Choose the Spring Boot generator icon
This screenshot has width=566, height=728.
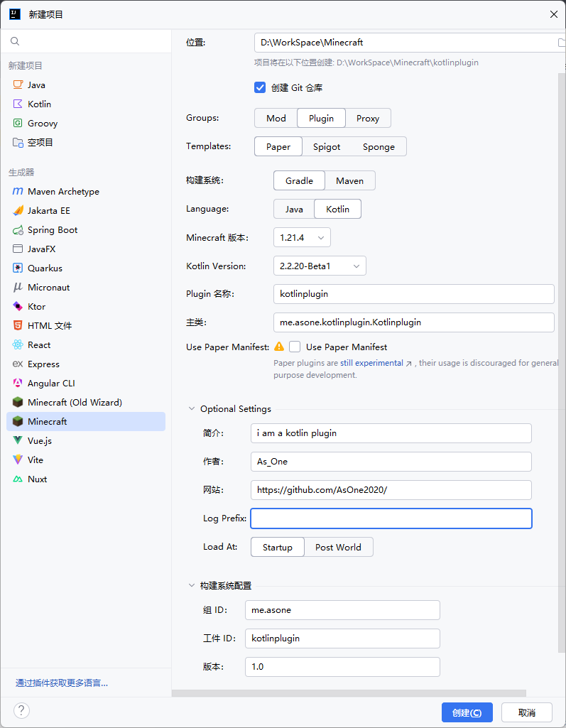[x=18, y=230]
